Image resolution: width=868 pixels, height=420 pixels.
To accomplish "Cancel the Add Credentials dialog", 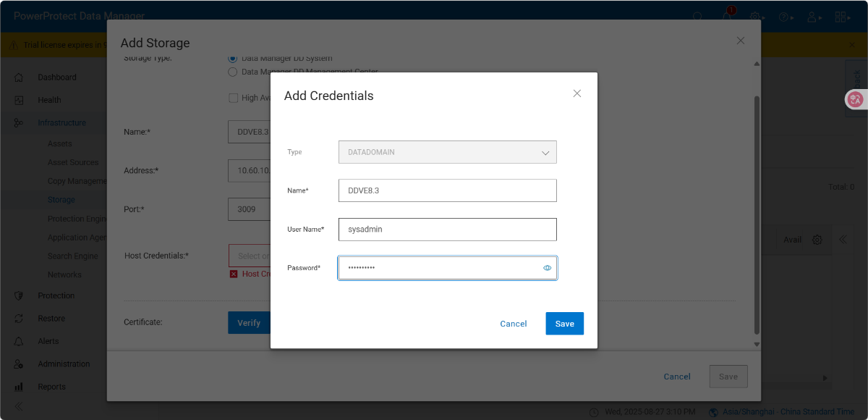I will [x=514, y=324].
